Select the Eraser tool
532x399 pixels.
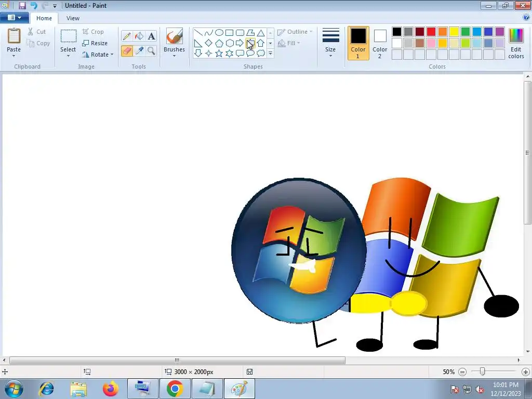(x=127, y=51)
